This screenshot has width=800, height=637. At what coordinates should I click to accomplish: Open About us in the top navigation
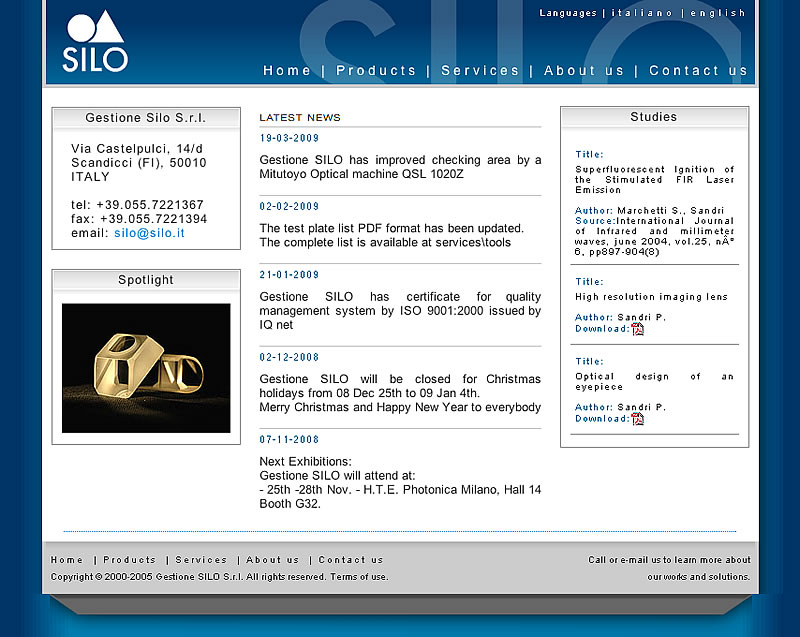(584, 70)
